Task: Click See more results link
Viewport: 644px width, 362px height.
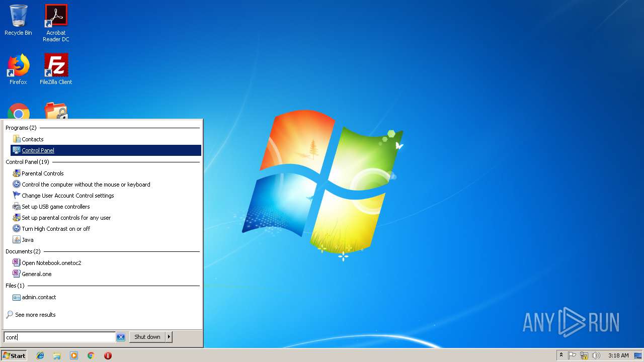Action: point(35,315)
